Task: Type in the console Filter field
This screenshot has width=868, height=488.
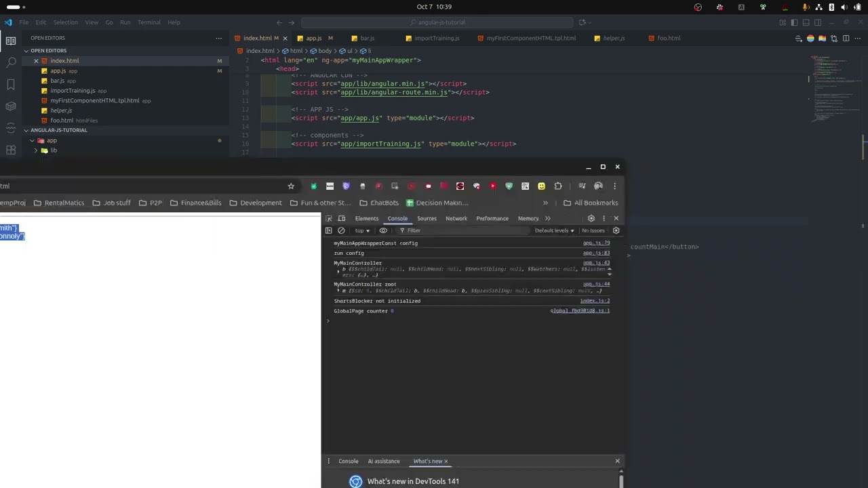Action: click(x=465, y=230)
